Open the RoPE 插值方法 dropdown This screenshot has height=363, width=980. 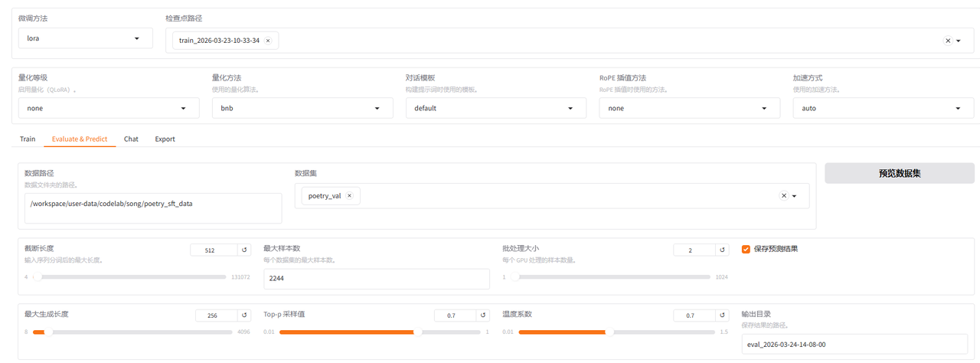[x=689, y=108]
